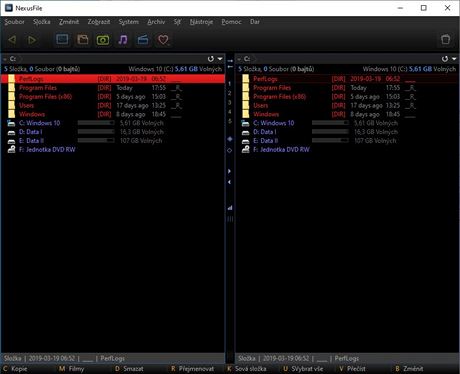Select number 2 on the middle strip
Screen dimensions: 460x374
tap(230, 93)
